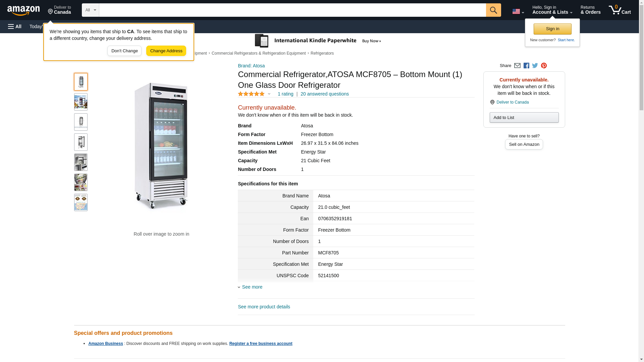Open Returns & Orders
The image size is (644, 362).
(x=590, y=10)
